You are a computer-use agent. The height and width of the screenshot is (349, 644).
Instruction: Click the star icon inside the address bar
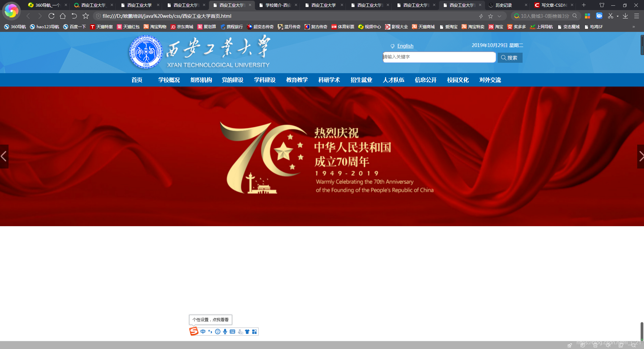[490, 16]
